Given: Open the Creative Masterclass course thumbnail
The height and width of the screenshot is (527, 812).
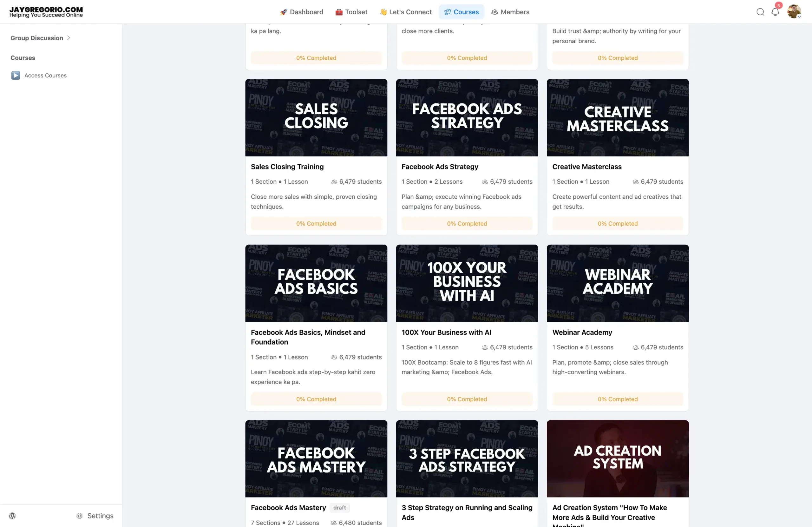Looking at the screenshot, I should 618,118.
